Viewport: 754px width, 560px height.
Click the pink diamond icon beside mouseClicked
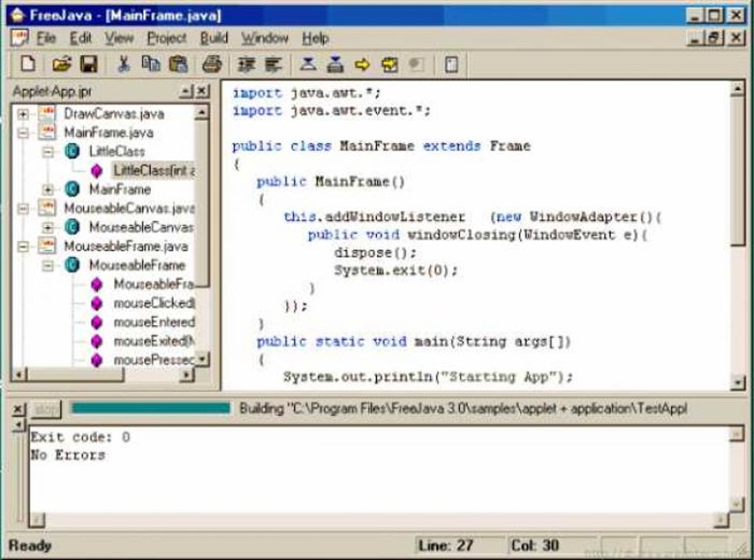pos(97,304)
